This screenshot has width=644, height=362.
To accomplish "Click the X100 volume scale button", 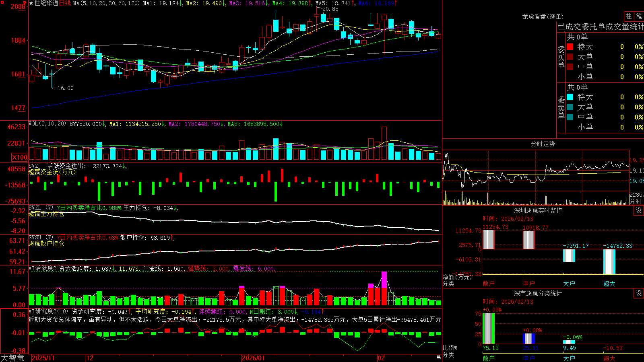I will click(x=20, y=157).
